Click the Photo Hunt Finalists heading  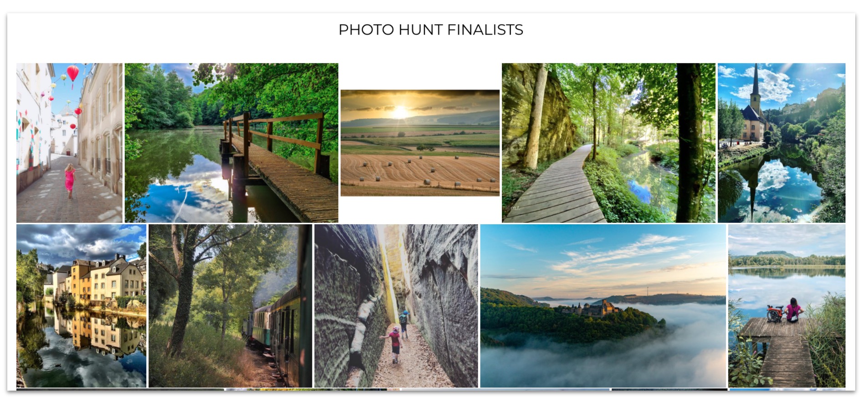pos(431,30)
